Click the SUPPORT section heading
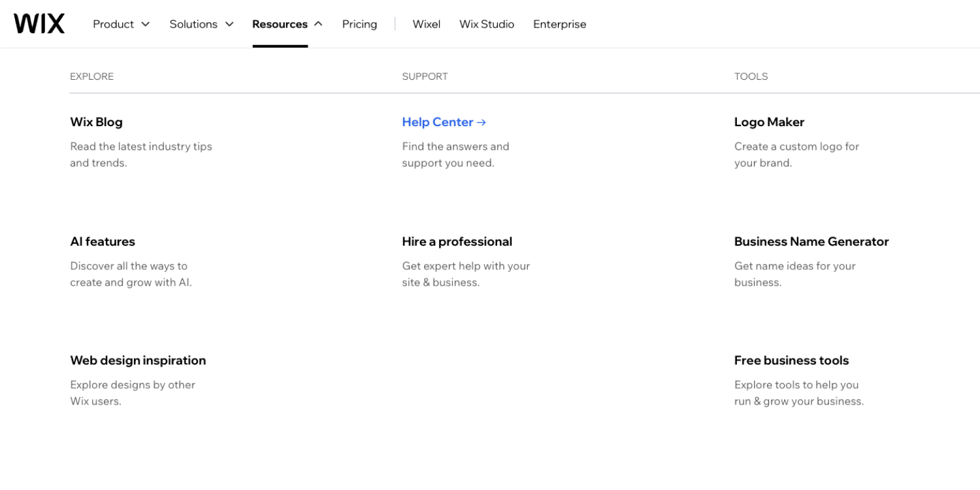The width and height of the screenshot is (980, 490). coord(425,76)
